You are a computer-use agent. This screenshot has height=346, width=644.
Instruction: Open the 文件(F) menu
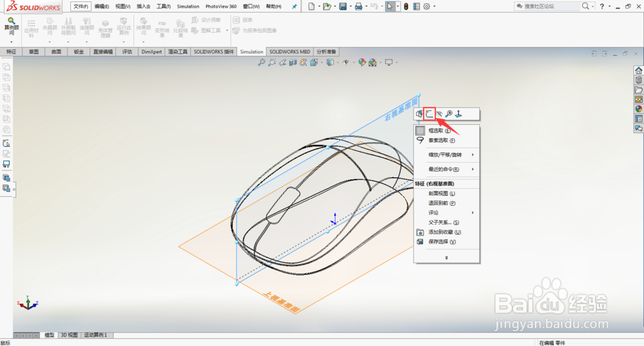81,6
